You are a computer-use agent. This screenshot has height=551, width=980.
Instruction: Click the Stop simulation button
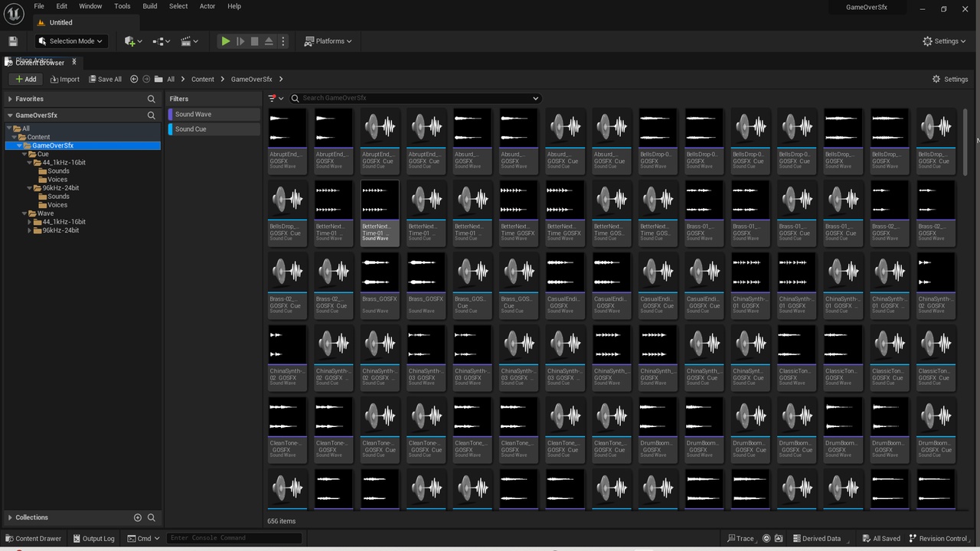(x=254, y=41)
